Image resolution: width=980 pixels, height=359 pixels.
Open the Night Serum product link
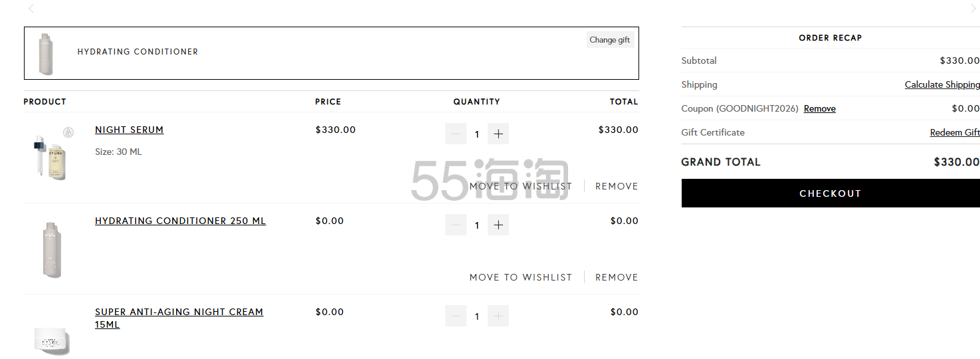pos(129,130)
